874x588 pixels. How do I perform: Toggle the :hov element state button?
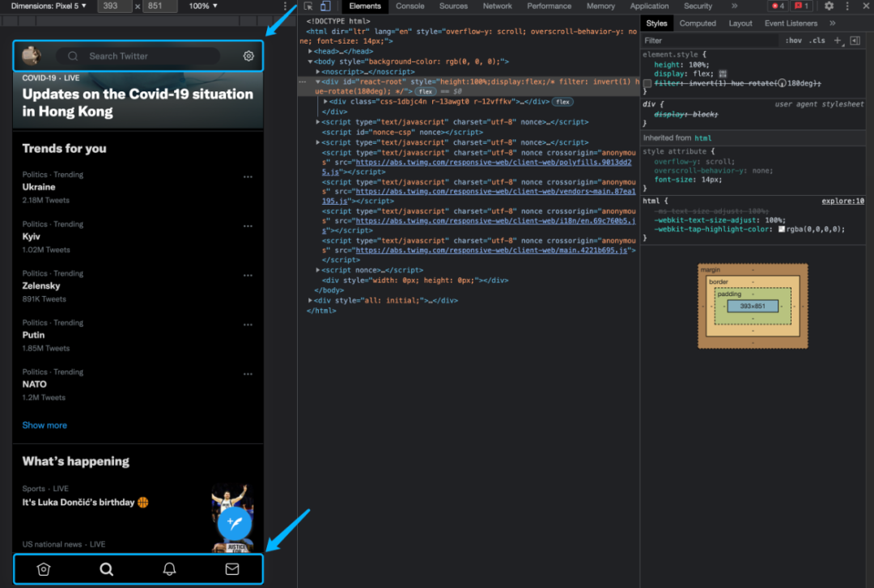pos(793,40)
